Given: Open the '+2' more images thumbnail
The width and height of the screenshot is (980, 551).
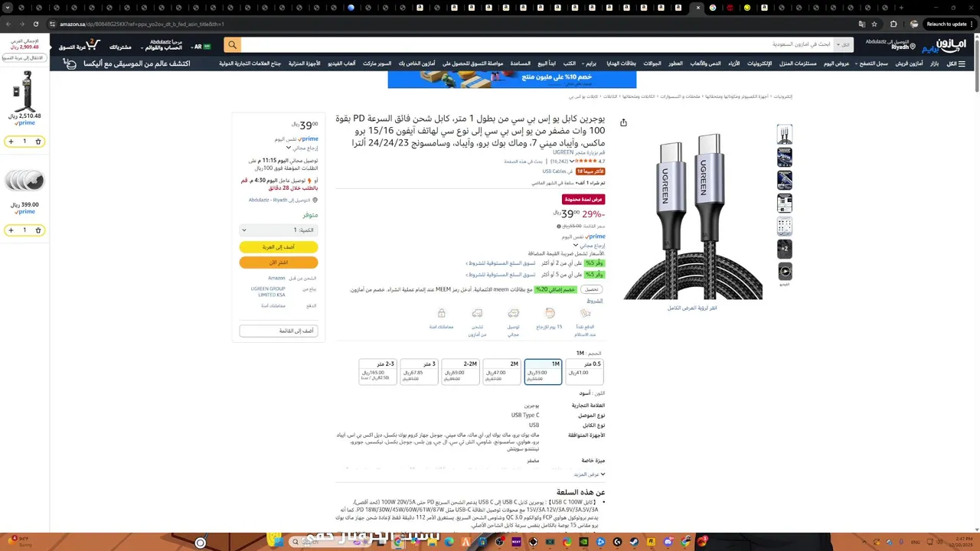Looking at the screenshot, I should tap(784, 249).
